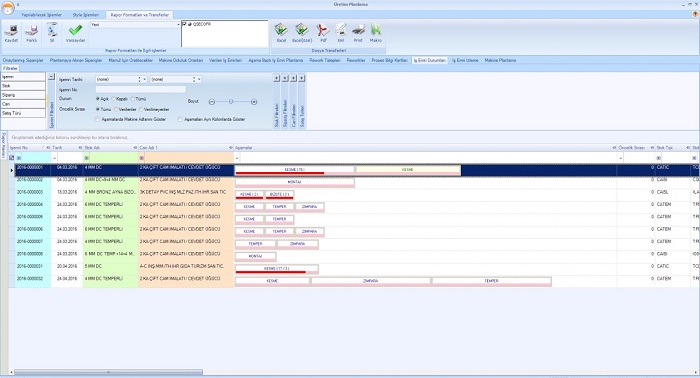
Task: Select the Tümü radio button in Durum row
Action: coord(133,99)
